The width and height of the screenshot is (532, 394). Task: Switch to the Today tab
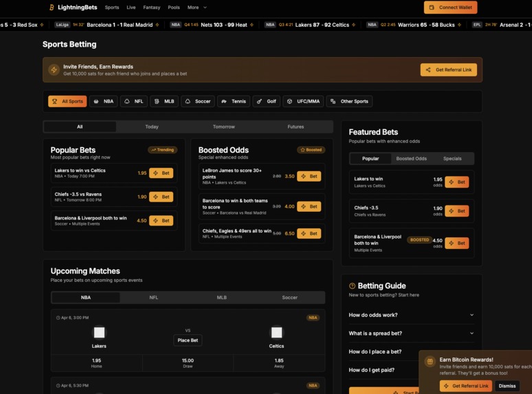tap(152, 127)
